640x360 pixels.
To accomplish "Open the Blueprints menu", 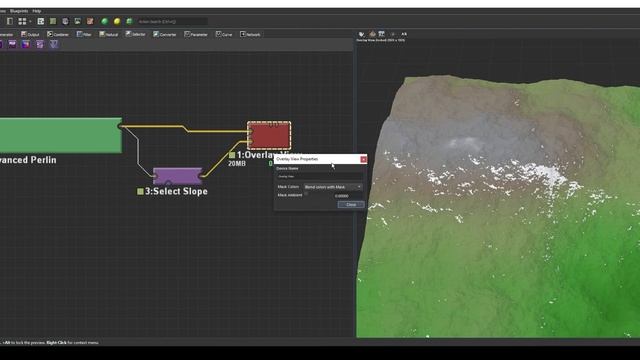I will point(19,11).
